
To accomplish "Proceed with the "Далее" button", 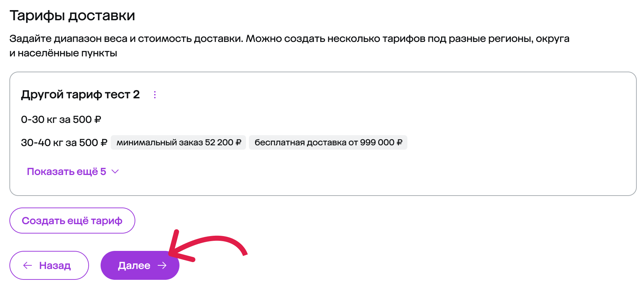I will (140, 265).
